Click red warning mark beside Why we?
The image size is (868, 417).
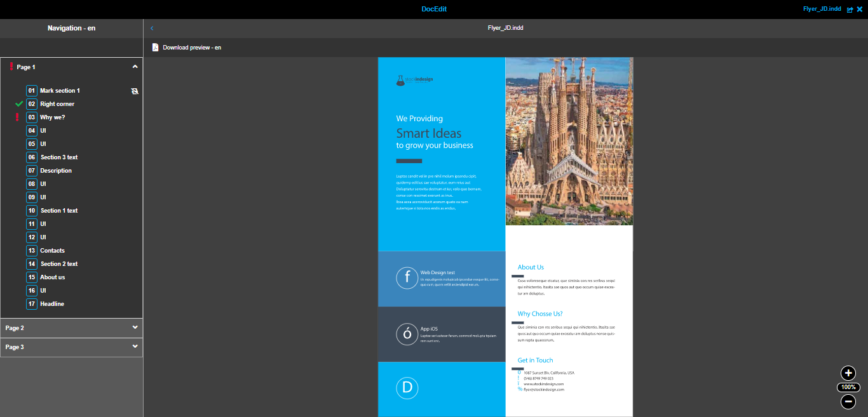pos(17,117)
